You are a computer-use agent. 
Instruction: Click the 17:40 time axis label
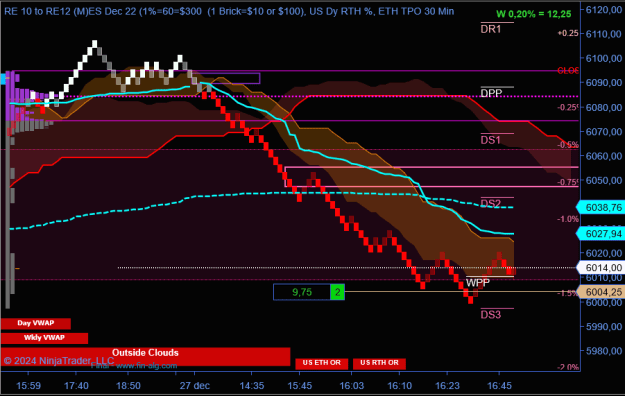click(x=76, y=386)
